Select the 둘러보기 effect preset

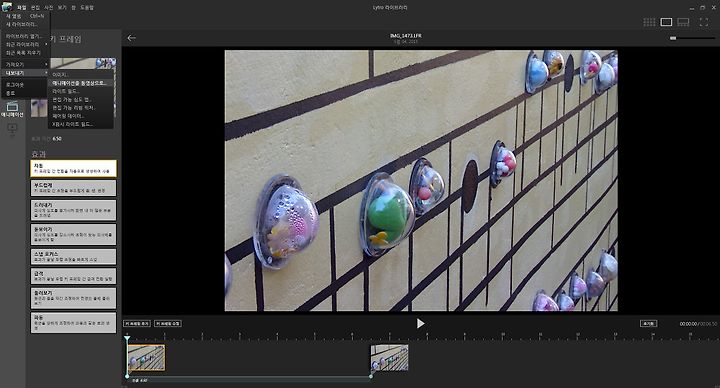point(73,298)
